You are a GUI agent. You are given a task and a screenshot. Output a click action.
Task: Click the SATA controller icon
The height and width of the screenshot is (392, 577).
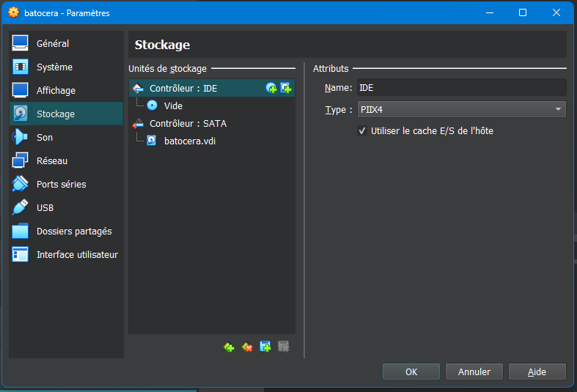[138, 124]
